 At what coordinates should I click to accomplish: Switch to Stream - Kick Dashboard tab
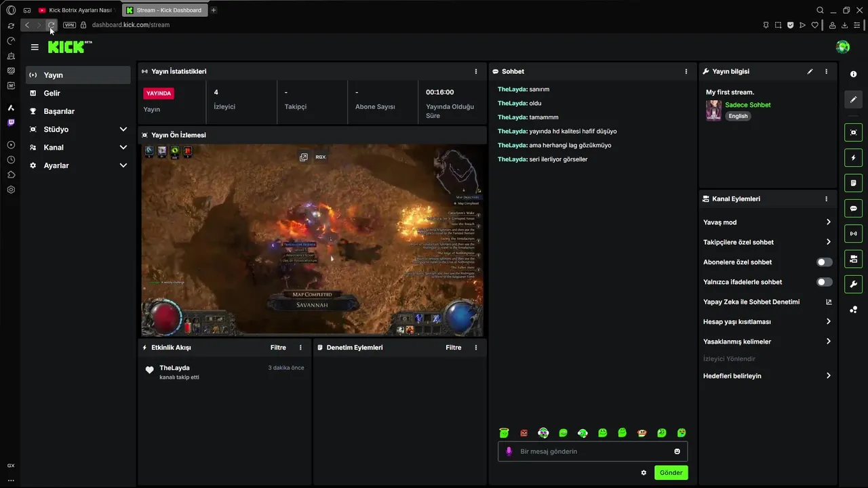[164, 10]
